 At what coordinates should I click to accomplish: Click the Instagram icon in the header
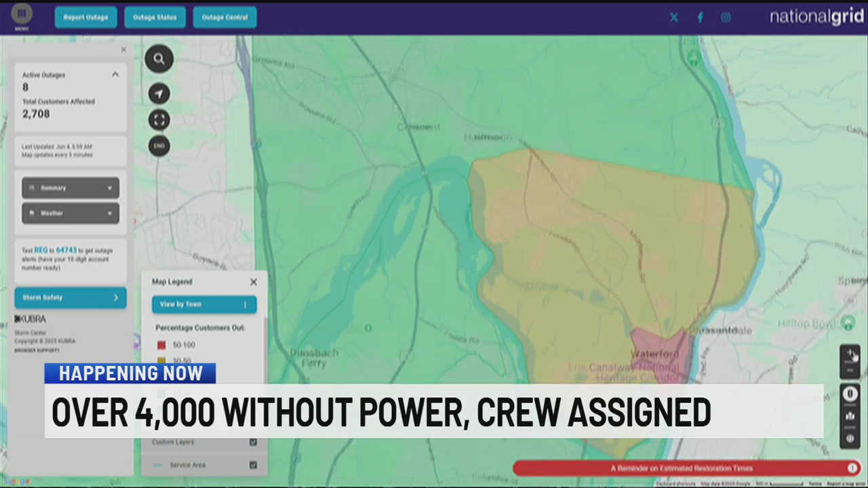[726, 17]
